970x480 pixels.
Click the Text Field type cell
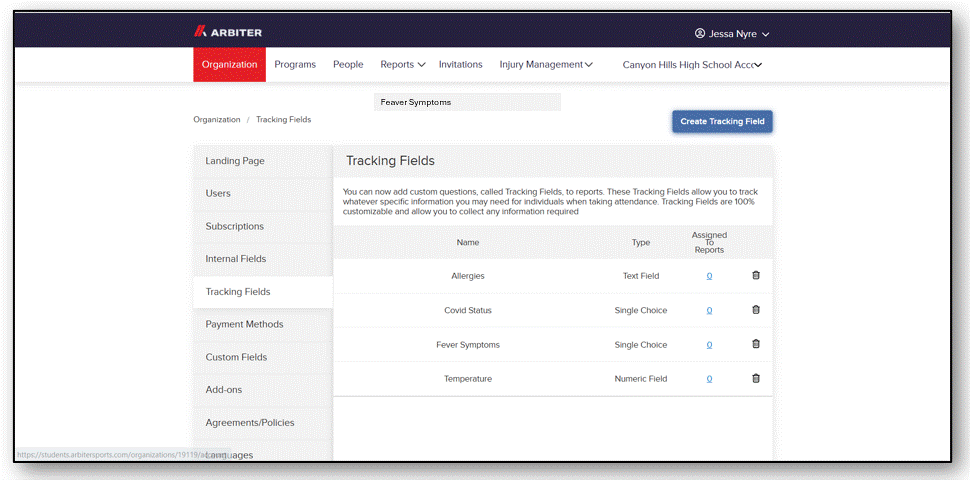click(x=641, y=276)
